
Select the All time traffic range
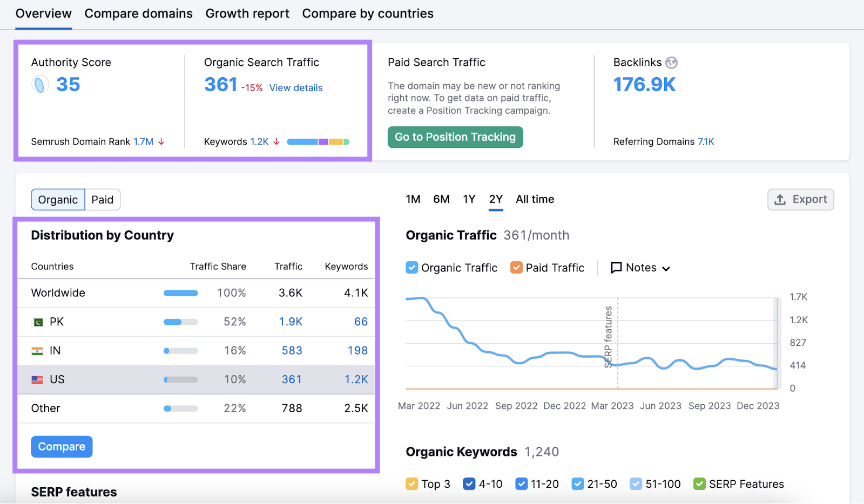coord(534,199)
